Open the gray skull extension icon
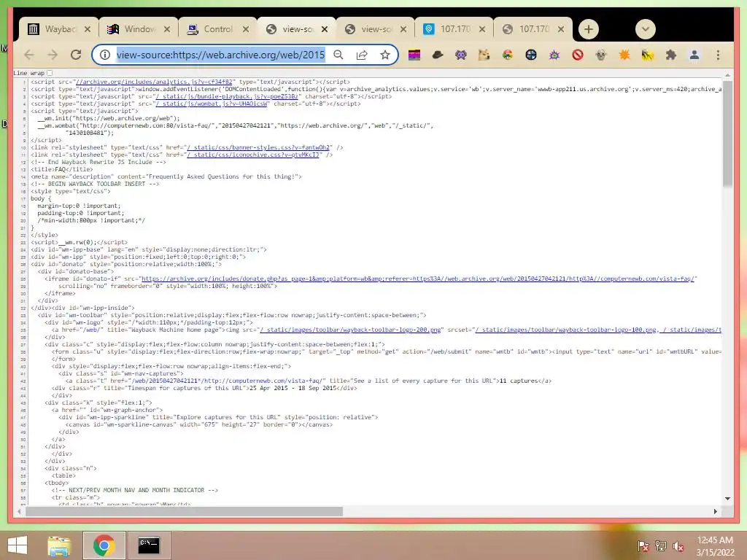 coord(601,55)
